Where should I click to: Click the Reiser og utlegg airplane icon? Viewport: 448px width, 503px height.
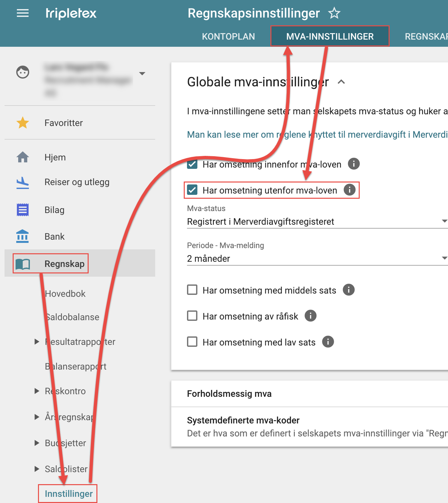tap(23, 182)
